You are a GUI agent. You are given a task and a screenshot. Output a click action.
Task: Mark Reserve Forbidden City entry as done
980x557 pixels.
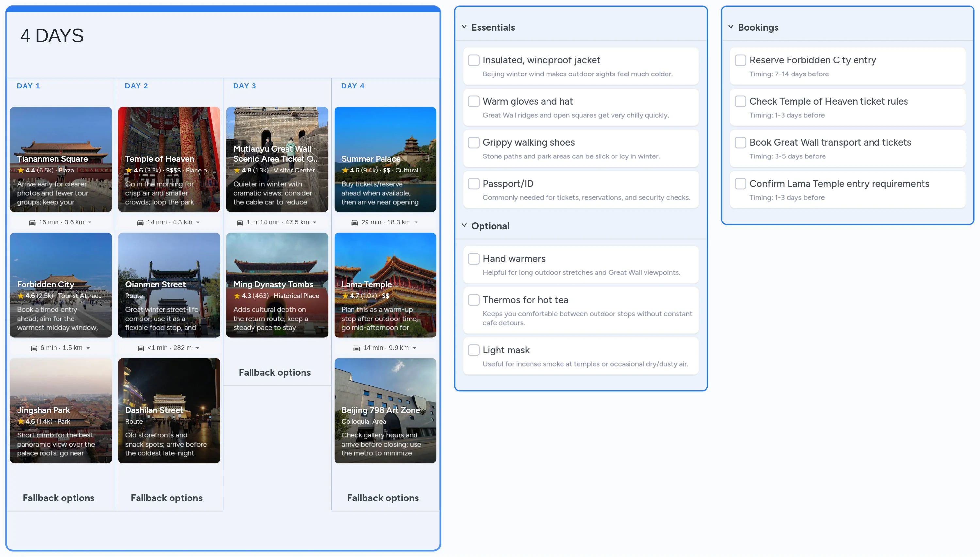click(x=741, y=60)
